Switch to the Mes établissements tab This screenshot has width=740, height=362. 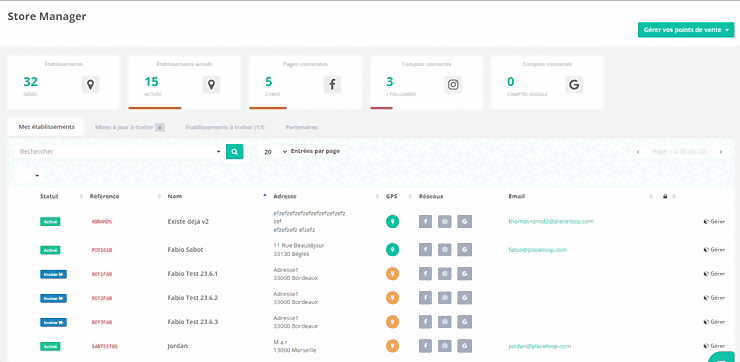(x=46, y=127)
